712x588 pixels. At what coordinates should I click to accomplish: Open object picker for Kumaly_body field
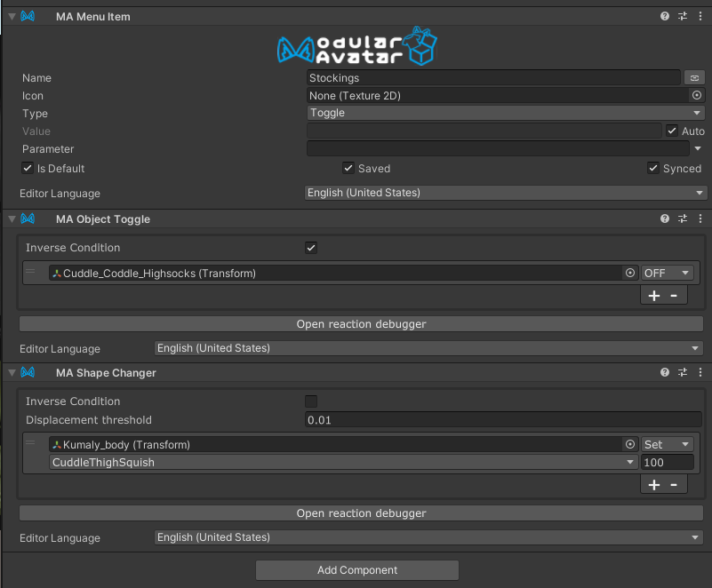click(630, 444)
